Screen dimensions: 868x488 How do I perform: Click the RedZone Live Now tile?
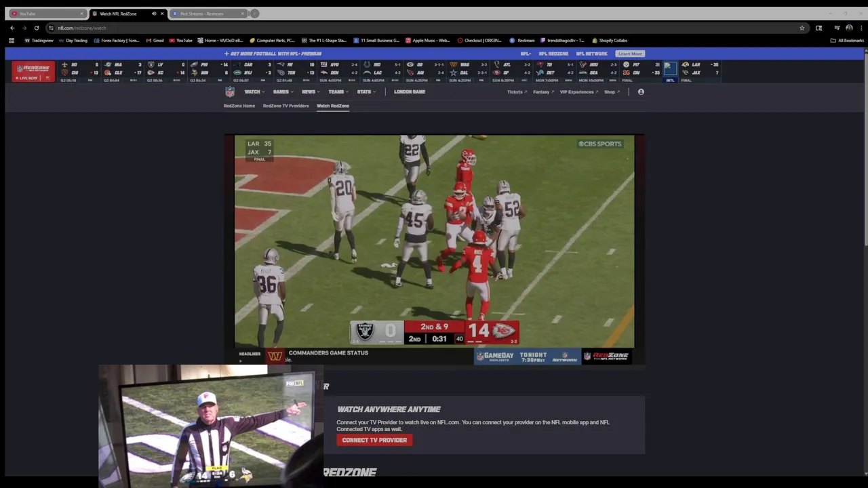coord(33,71)
